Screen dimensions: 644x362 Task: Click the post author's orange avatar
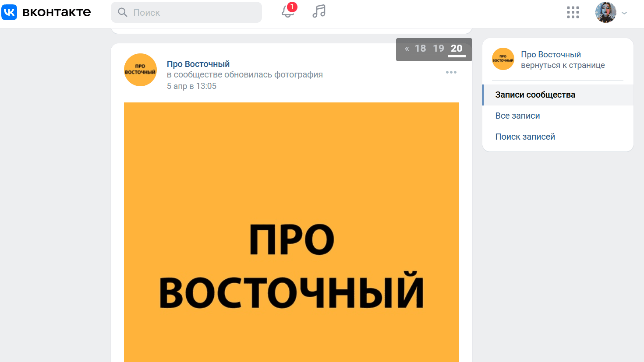[140, 70]
